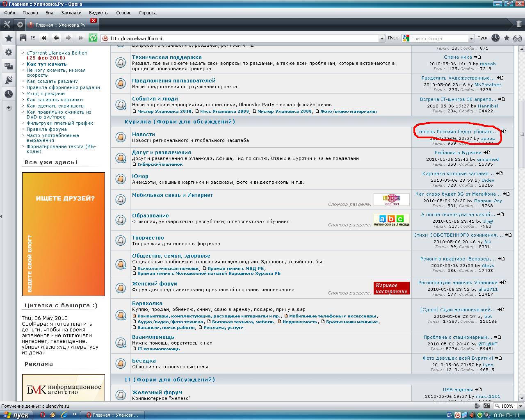Open the history clock panel in sidebar
525x420 pixels.
pyautogui.click(x=8, y=94)
